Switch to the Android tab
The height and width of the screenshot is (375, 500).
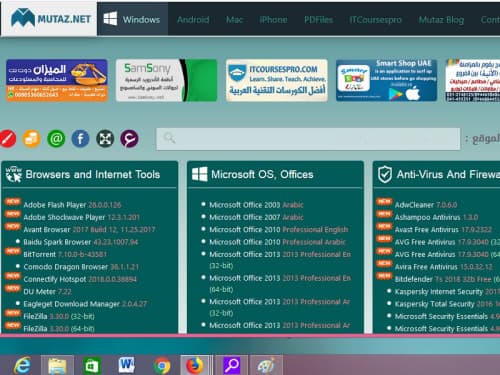click(193, 20)
